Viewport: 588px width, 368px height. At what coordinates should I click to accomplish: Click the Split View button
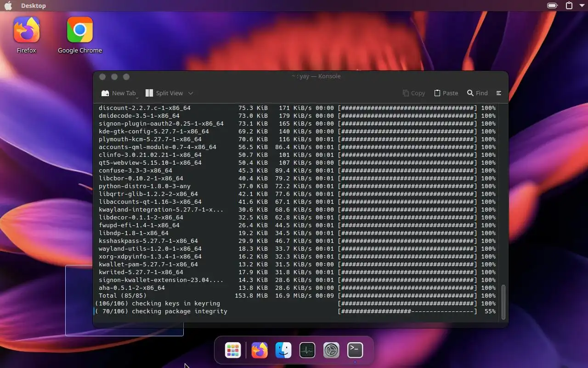point(164,93)
